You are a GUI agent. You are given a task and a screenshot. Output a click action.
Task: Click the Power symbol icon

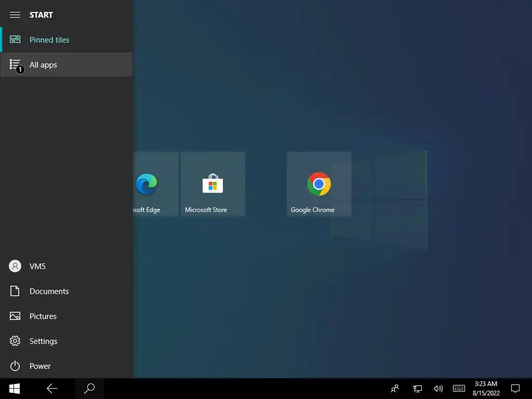coord(15,366)
